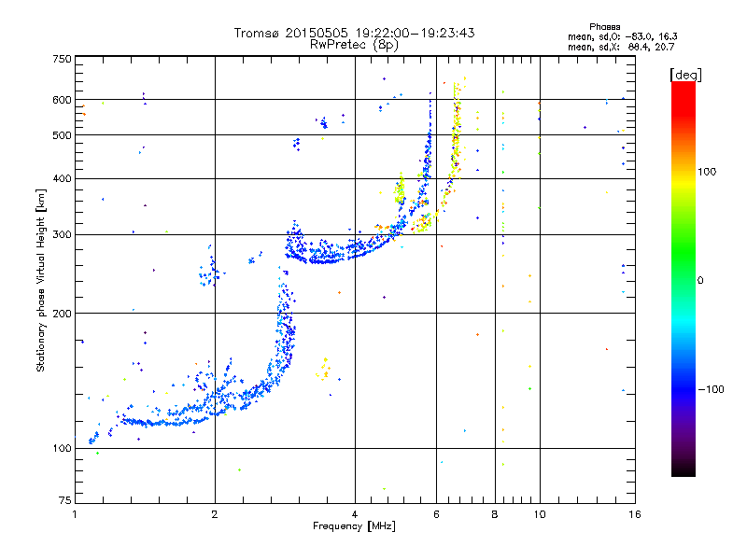Click x-axis tick label '4'
The height and width of the screenshot is (560, 747).
pos(355,514)
